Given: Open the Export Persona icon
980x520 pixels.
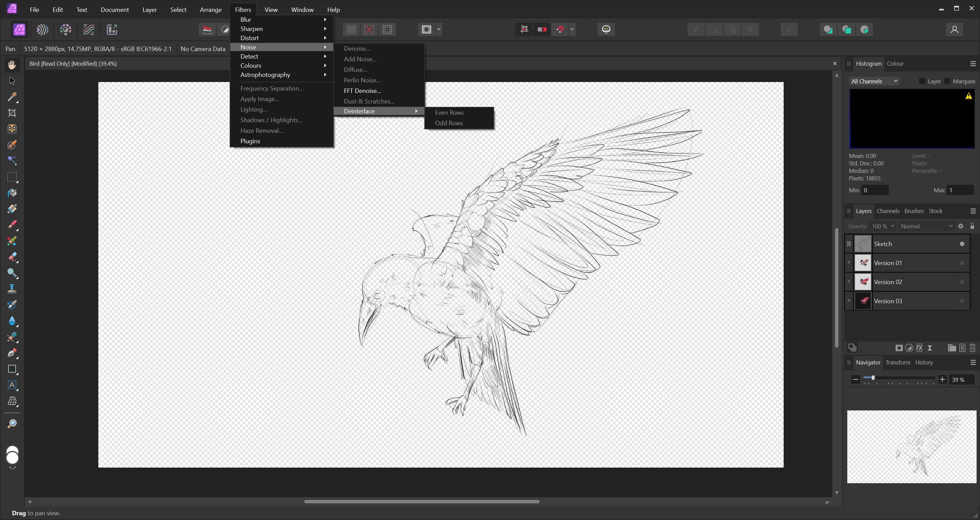Looking at the screenshot, I should point(112,29).
